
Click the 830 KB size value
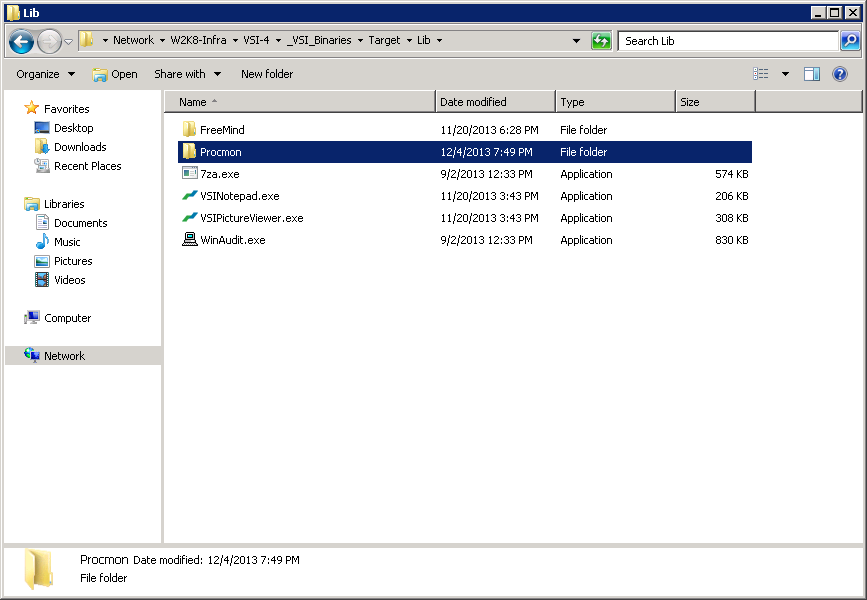732,241
